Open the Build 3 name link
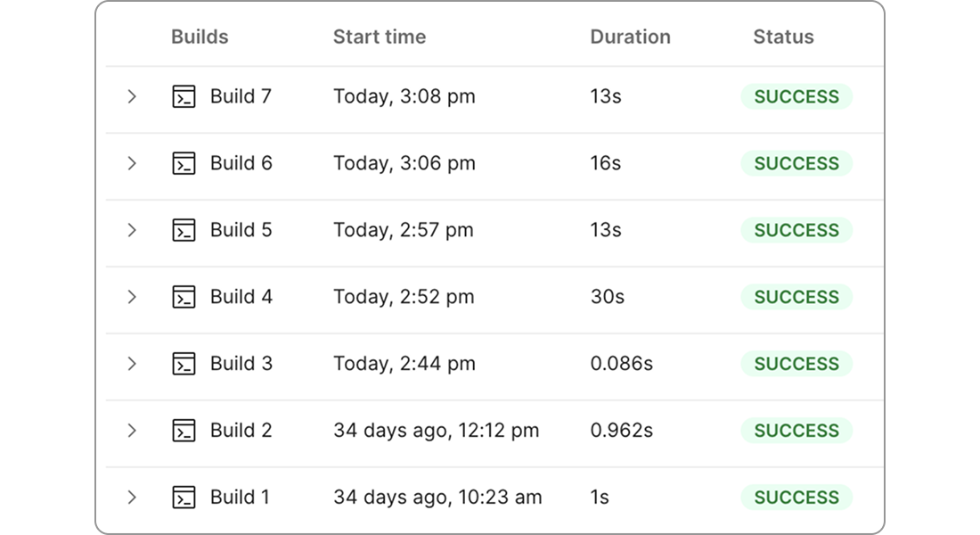Screen dimensions: 980x535 coord(241,364)
